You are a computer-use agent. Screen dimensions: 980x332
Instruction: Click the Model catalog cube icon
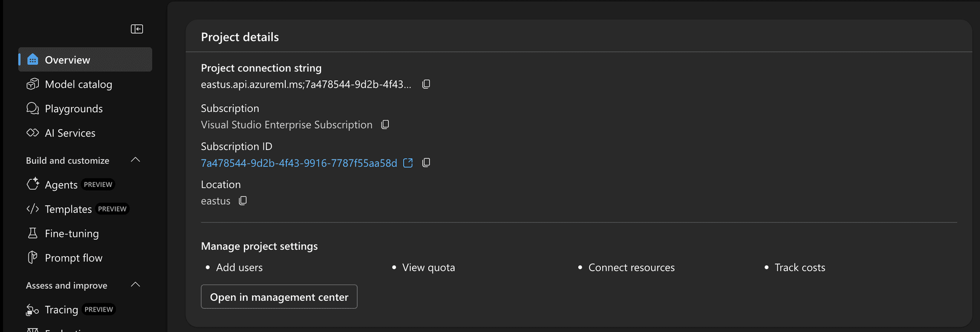(x=33, y=84)
